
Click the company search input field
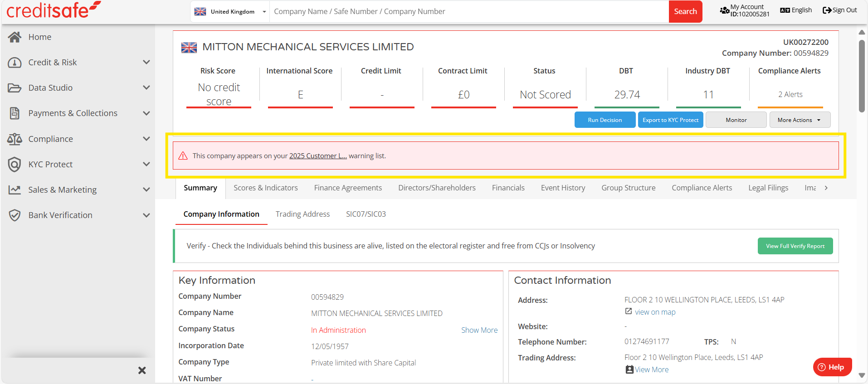click(x=469, y=11)
